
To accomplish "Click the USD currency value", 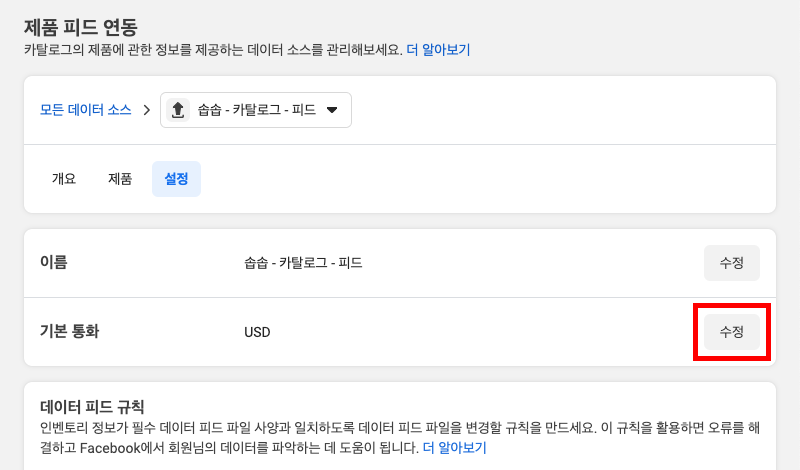I will point(257,332).
